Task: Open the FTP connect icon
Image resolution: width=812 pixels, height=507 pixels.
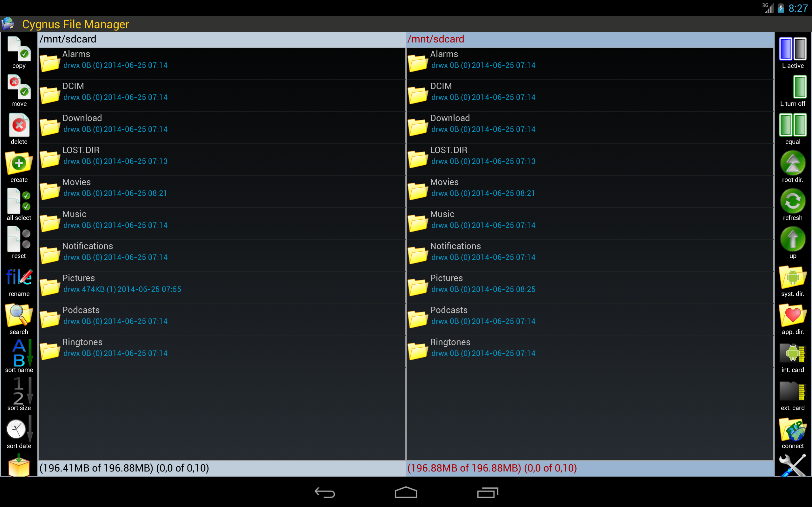Action: tap(793, 431)
